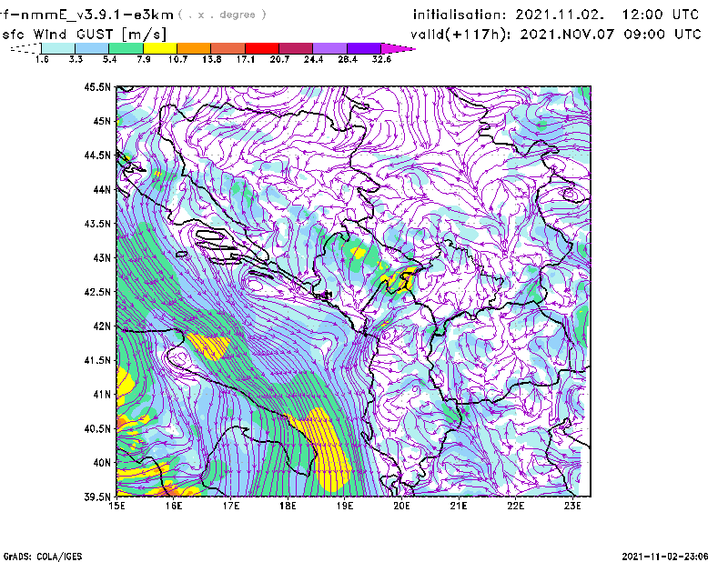Click the orange 10.7–13.8 legend swatch
The image size is (728, 562).
[194, 48]
